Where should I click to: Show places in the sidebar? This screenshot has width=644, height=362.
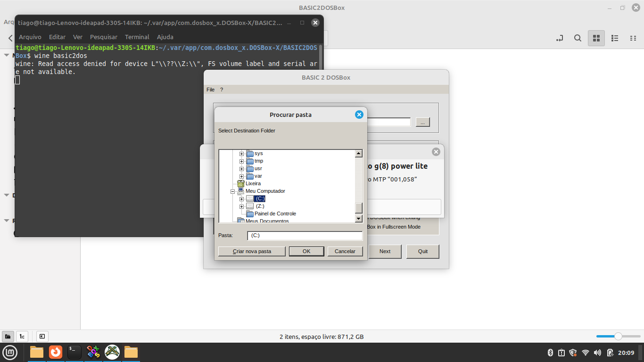pyautogui.click(x=8, y=337)
